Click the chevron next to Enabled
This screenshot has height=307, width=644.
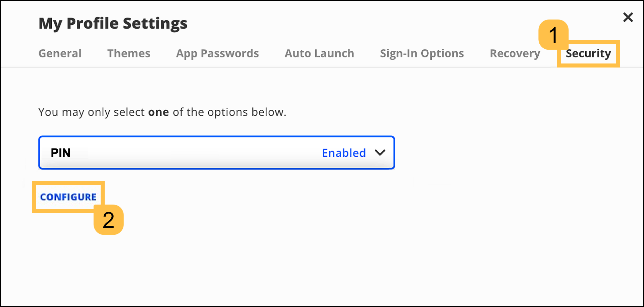[x=380, y=153]
